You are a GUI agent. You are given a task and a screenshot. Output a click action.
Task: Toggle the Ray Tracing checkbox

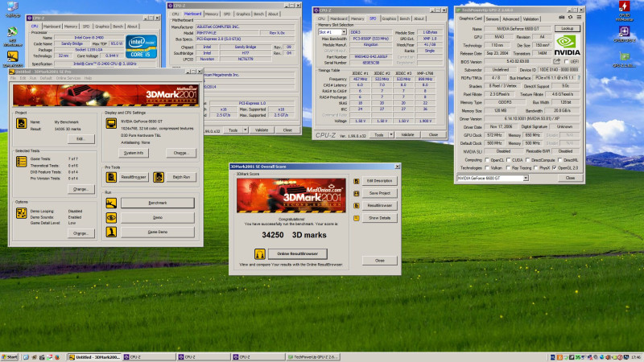tap(509, 168)
